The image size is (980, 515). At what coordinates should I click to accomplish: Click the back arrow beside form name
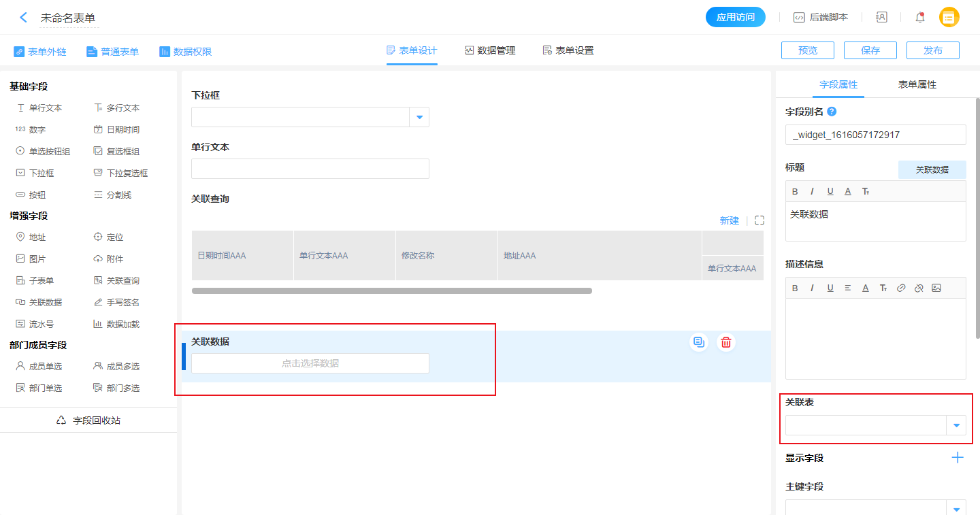tap(23, 18)
